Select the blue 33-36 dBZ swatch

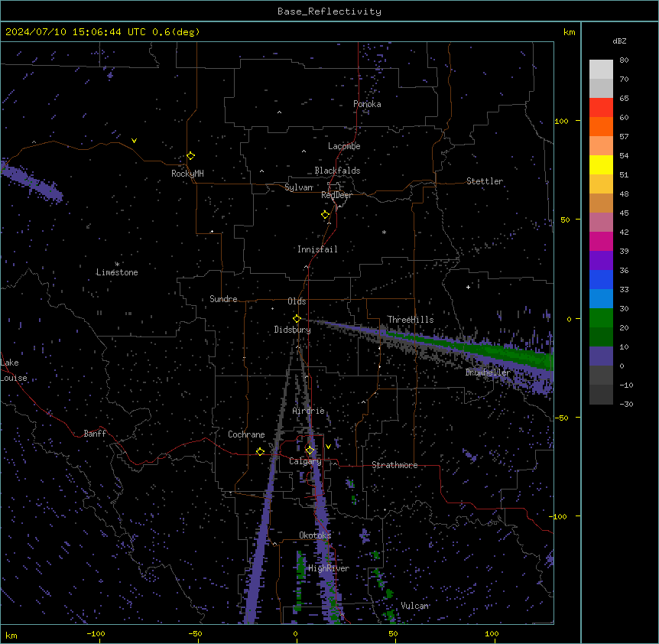tap(601, 279)
